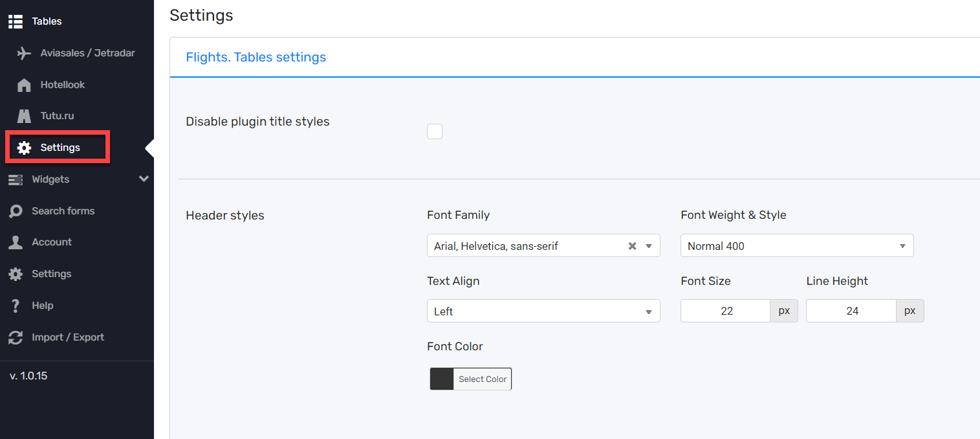Click the Tables grid icon in sidebar
The image size is (980, 439).
click(16, 21)
